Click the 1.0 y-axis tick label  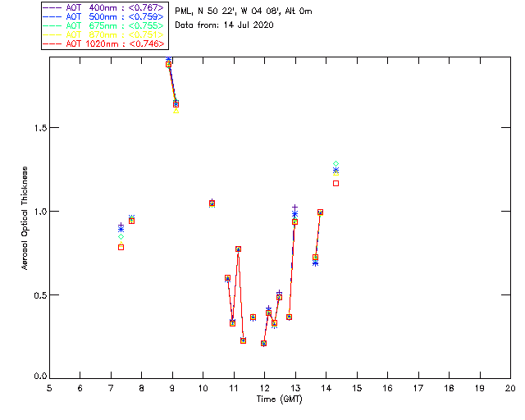coord(40,212)
